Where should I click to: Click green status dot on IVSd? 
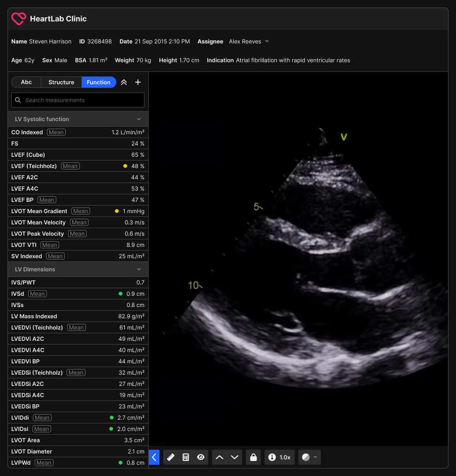click(x=121, y=294)
